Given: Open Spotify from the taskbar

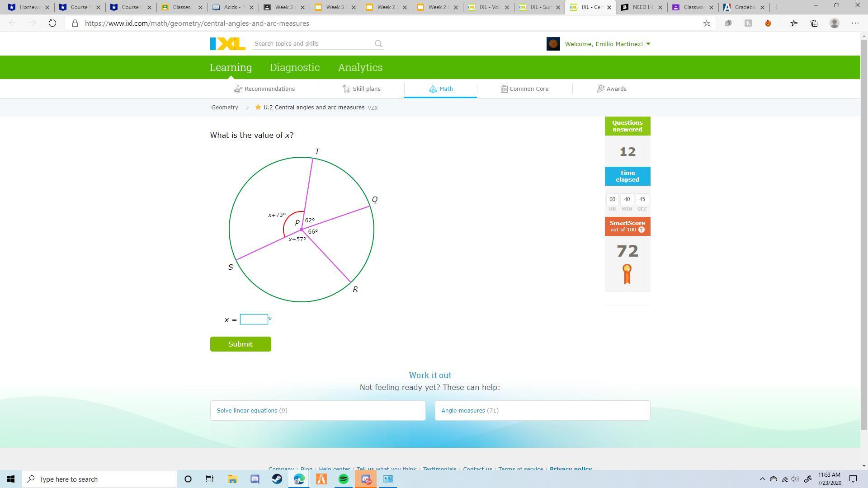Looking at the screenshot, I should 344,479.
